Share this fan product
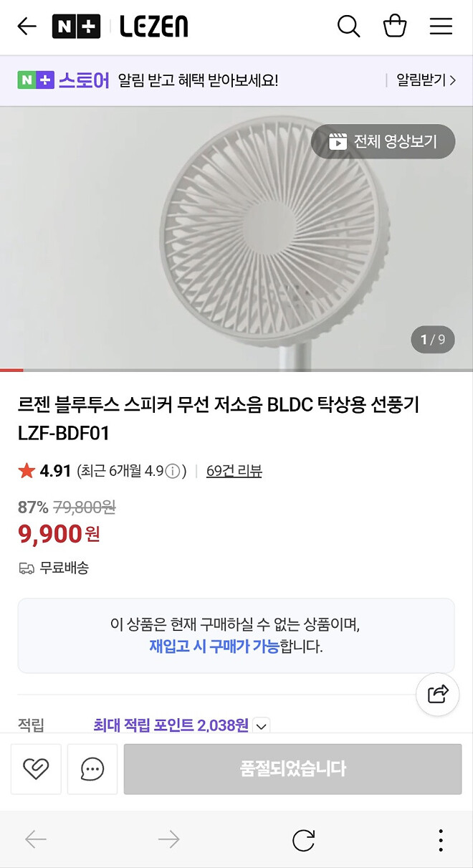This screenshot has width=473, height=868. pos(437,694)
